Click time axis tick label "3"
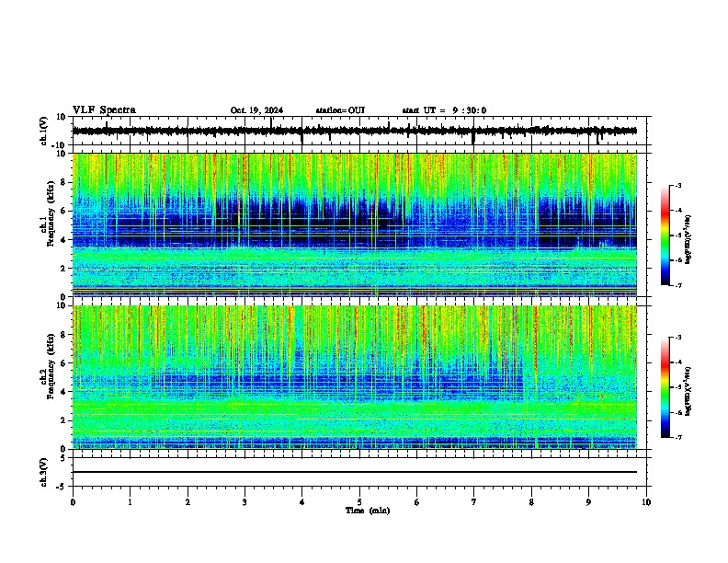 coord(245,502)
